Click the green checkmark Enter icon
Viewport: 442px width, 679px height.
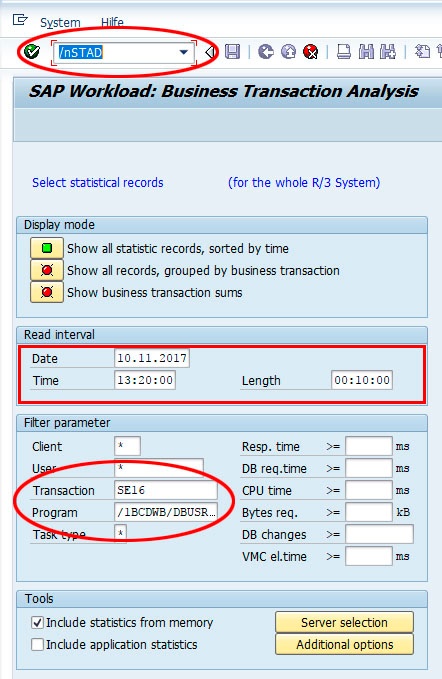point(32,52)
